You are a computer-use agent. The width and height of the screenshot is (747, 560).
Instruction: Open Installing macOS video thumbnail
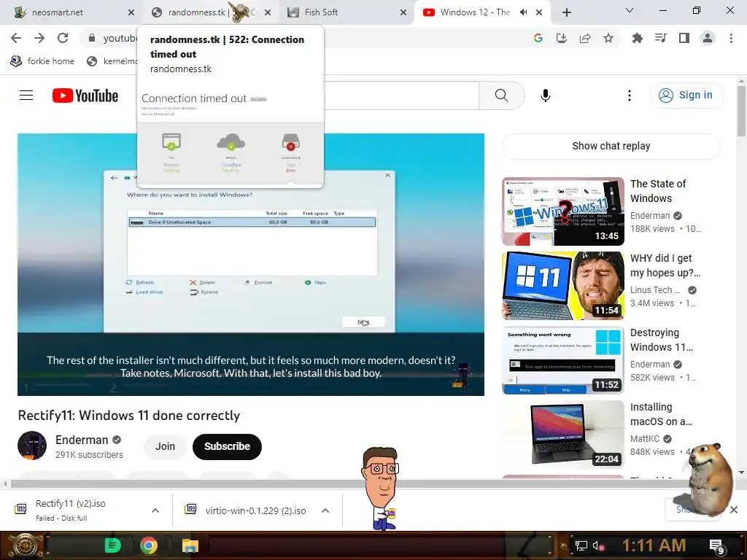(562, 435)
